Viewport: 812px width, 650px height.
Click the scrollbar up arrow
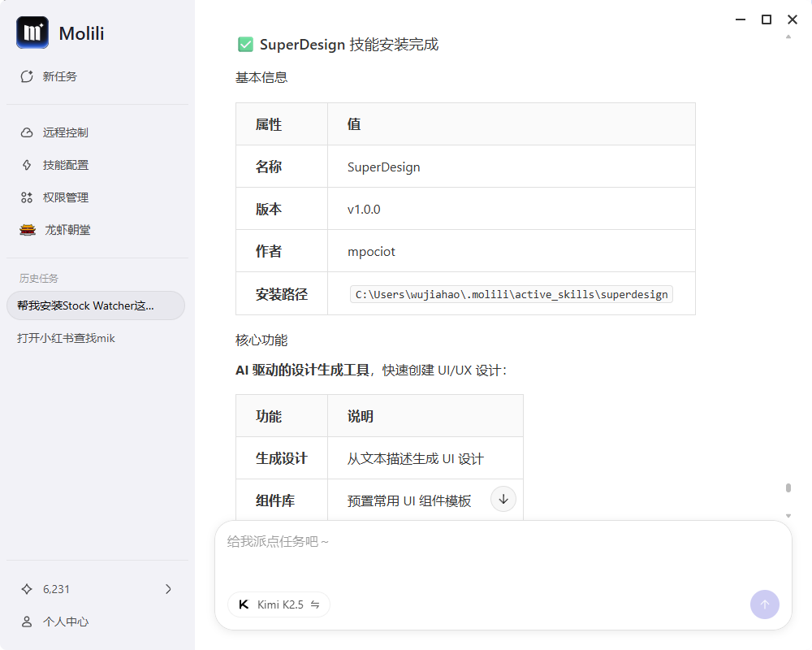pyautogui.click(x=788, y=37)
